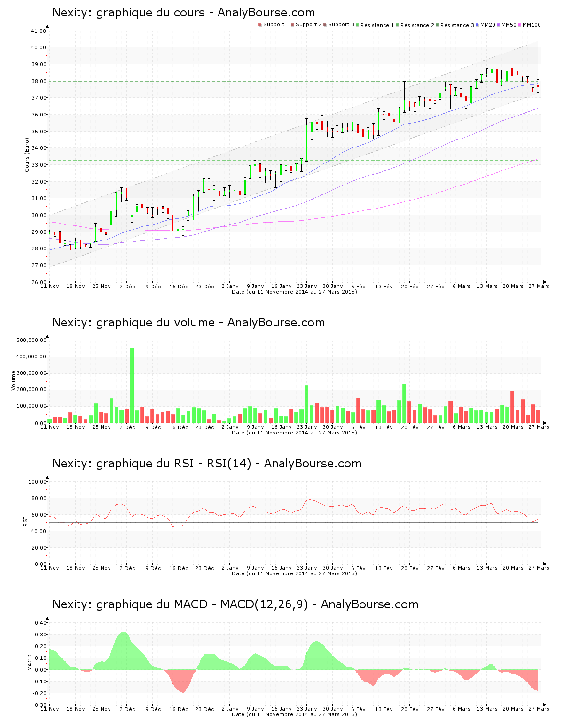Click the 'Volume' vertical axis label
This screenshot has width=564, height=728.
tap(13, 380)
